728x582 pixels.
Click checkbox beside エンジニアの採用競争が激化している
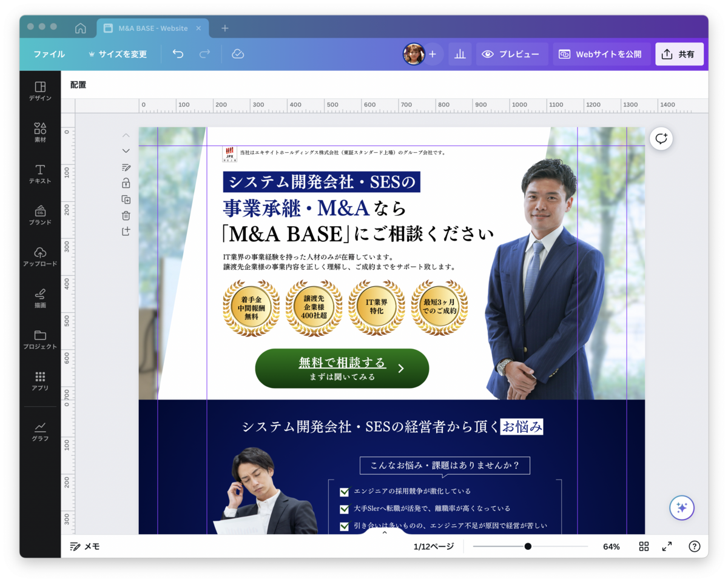pos(345,492)
